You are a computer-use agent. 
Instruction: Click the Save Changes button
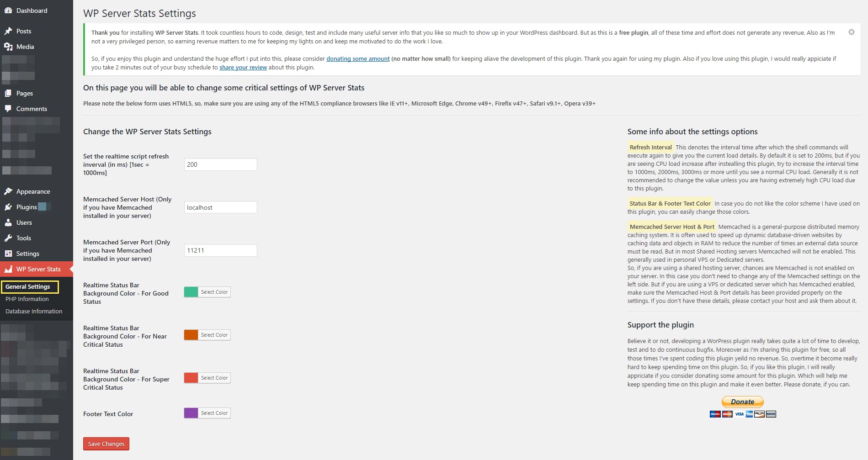tap(106, 444)
